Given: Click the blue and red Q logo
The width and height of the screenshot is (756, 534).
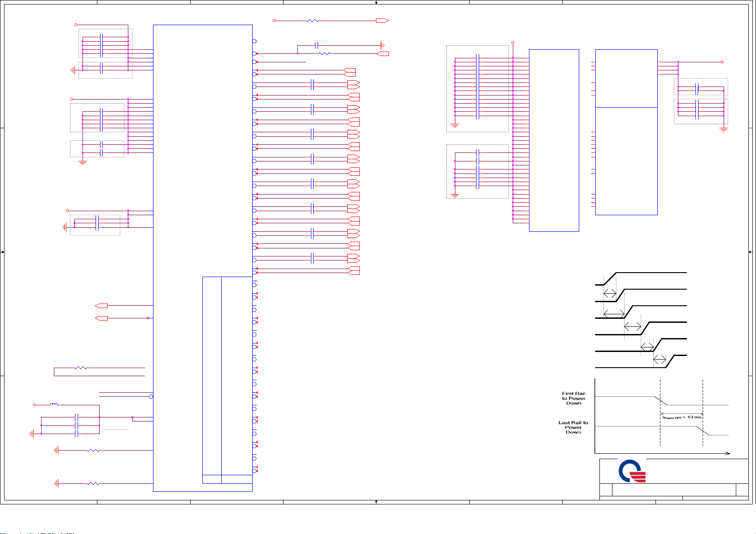Looking at the screenshot, I should (x=632, y=471).
